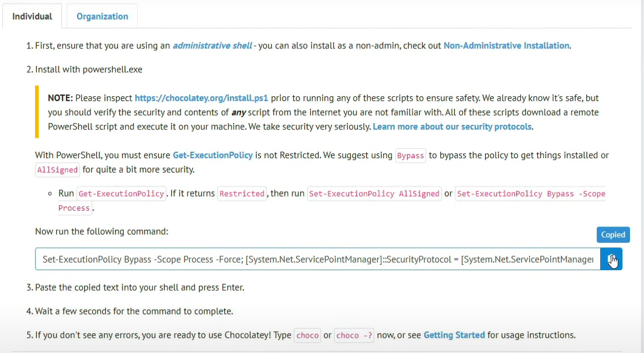Click the choco code snippet
The width and height of the screenshot is (644, 353).
(x=308, y=335)
